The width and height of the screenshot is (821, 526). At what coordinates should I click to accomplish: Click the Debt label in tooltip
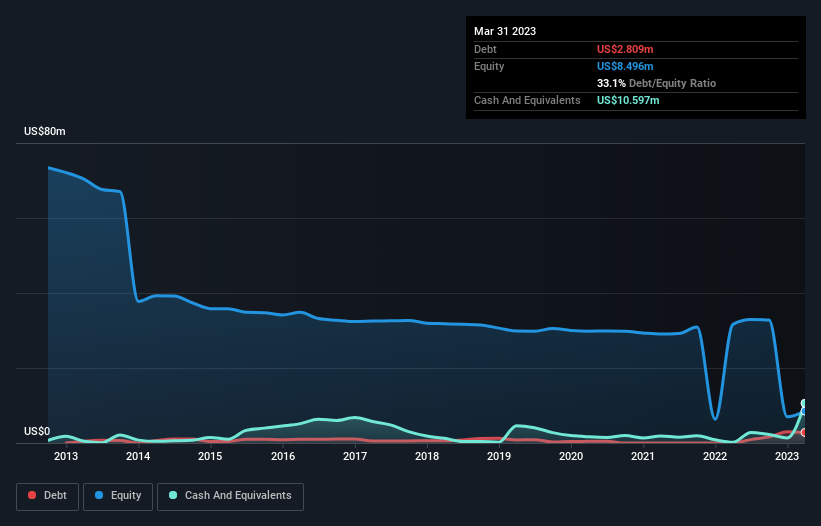pos(485,49)
